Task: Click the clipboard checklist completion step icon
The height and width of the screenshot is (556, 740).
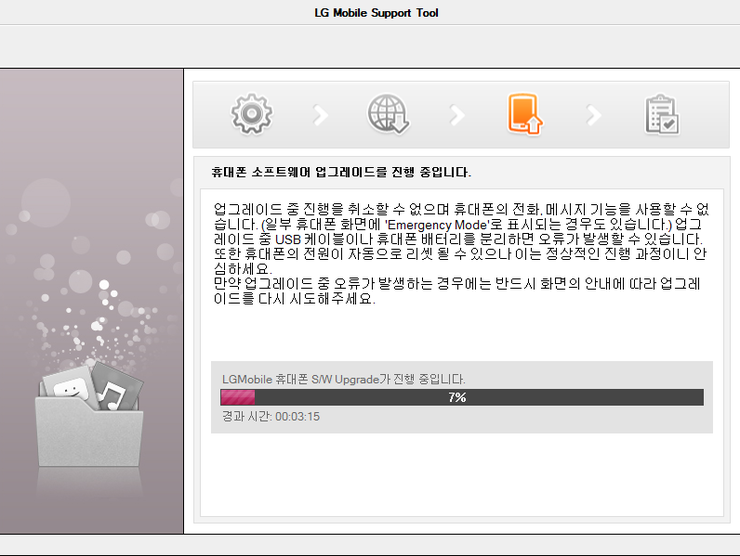Action: coord(662,115)
